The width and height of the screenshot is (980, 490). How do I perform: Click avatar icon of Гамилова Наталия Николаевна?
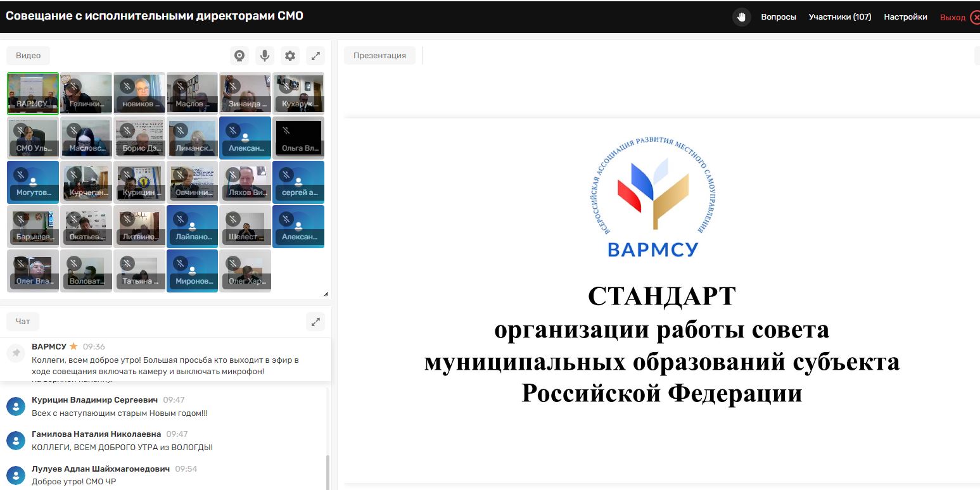(x=16, y=441)
